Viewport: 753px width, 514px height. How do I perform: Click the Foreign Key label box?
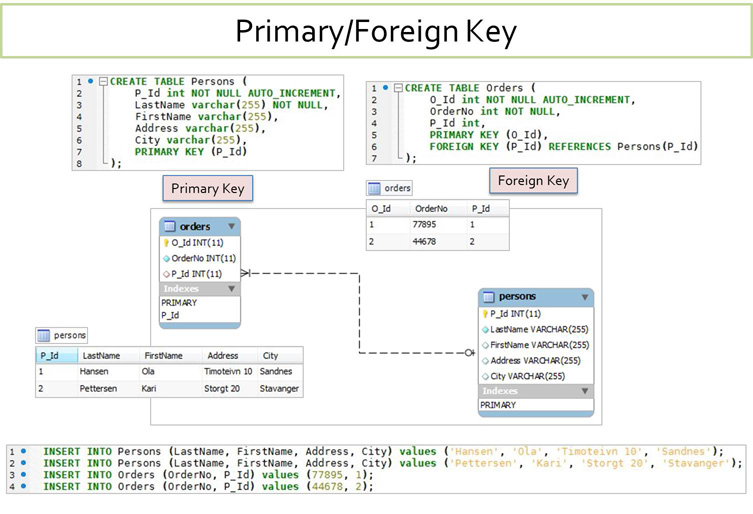tap(533, 180)
